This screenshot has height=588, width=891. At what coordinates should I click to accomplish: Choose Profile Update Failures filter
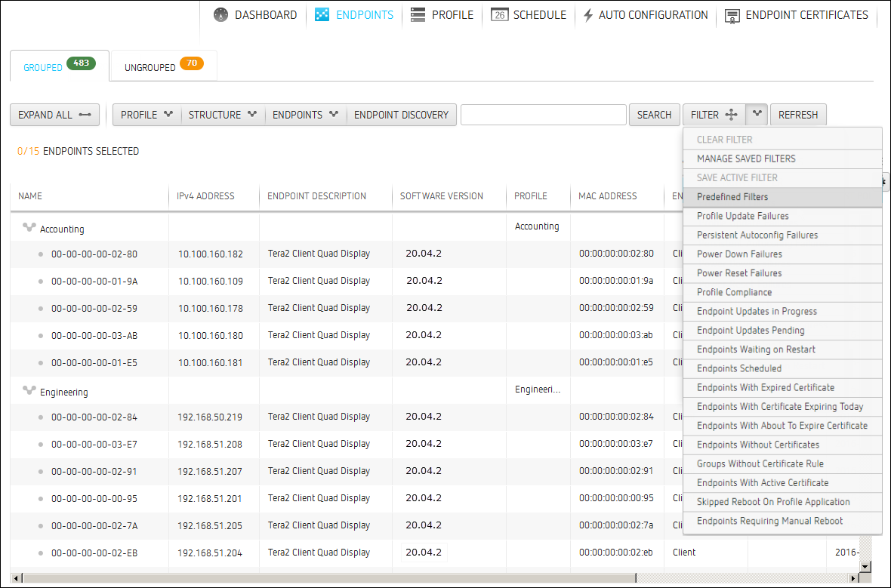click(x=782, y=216)
